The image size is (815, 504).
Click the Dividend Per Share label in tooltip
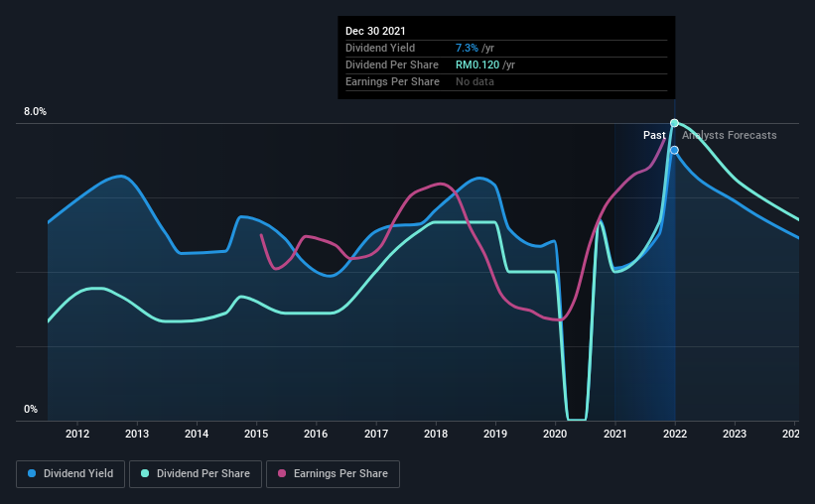pos(392,64)
